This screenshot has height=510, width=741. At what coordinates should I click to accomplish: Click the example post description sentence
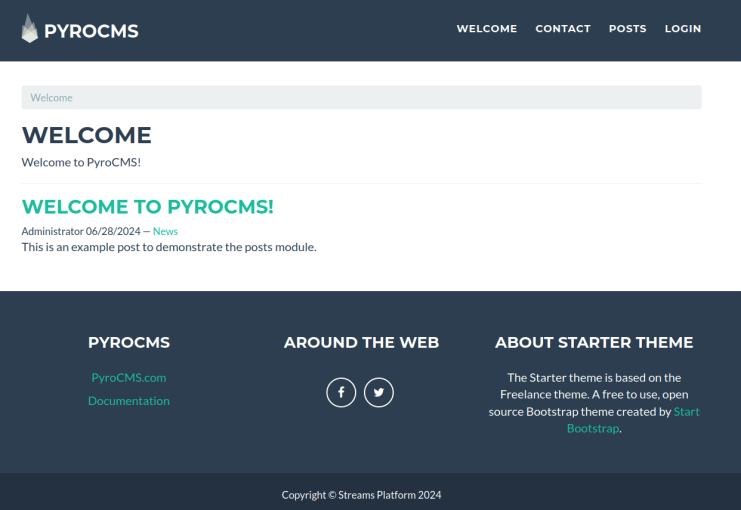169,247
